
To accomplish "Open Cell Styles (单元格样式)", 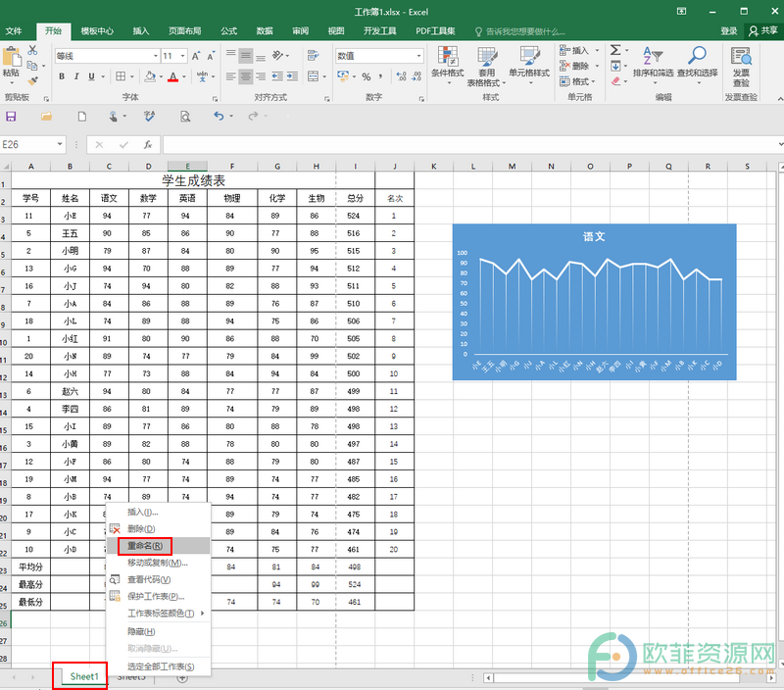I will 529,65.
